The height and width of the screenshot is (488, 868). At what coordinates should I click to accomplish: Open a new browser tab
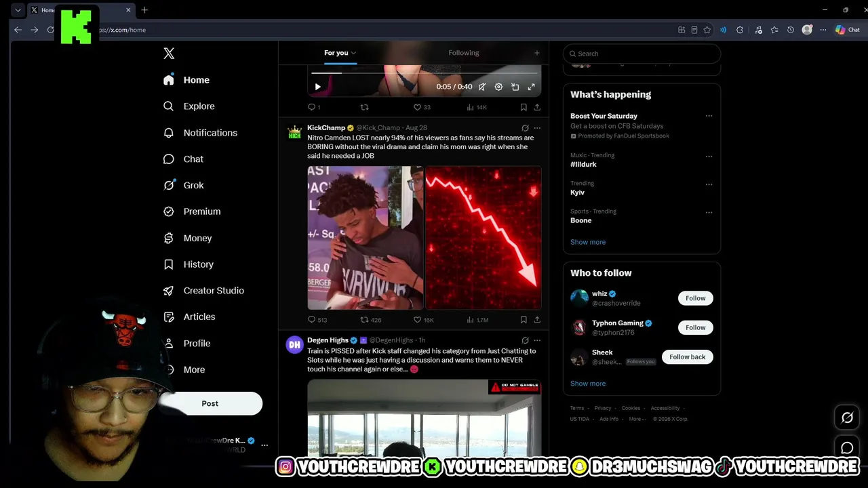point(144,10)
